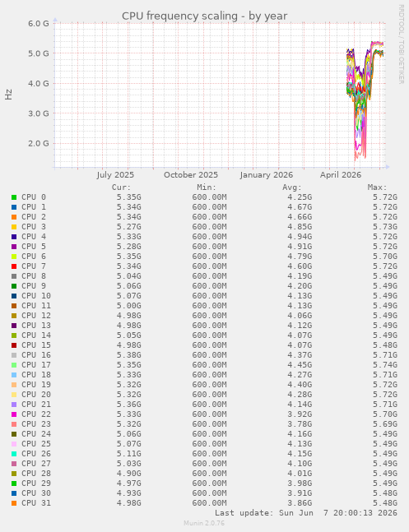
Task: Click the 'CPU 20' legend label
Action: 36,394
